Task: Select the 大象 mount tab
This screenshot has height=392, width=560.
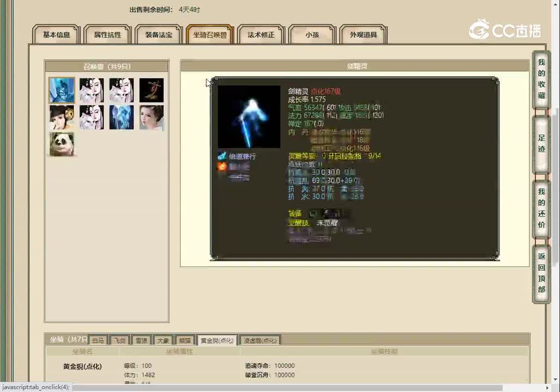Action: click(163, 340)
